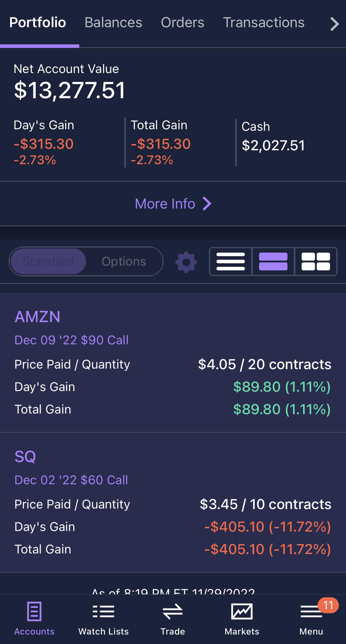Go to the Transactions tab

[263, 22]
